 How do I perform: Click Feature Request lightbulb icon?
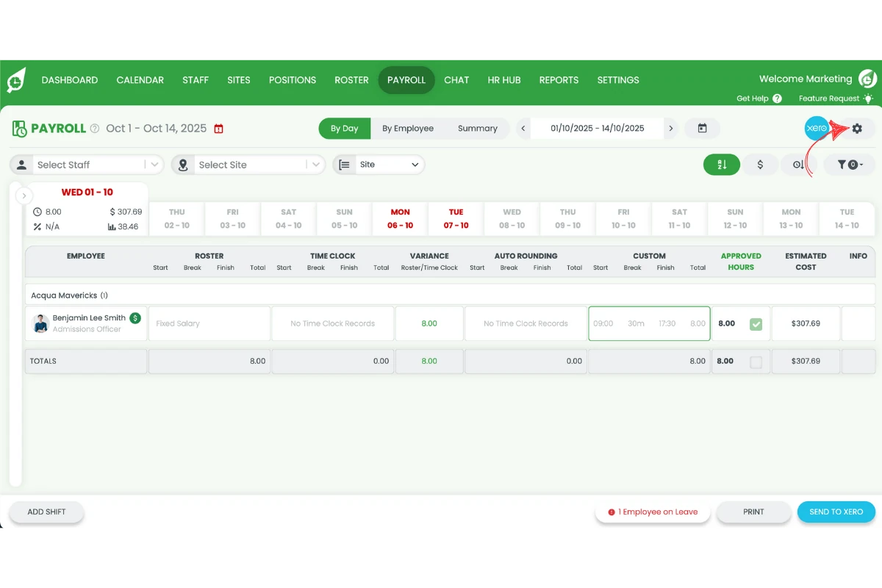point(869,98)
